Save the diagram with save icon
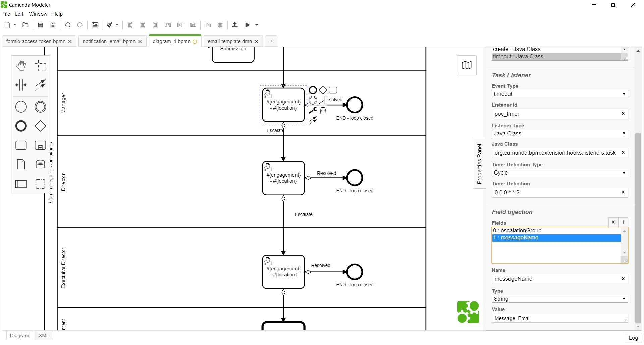Screen dimensions: 644x345 (40, 25)
